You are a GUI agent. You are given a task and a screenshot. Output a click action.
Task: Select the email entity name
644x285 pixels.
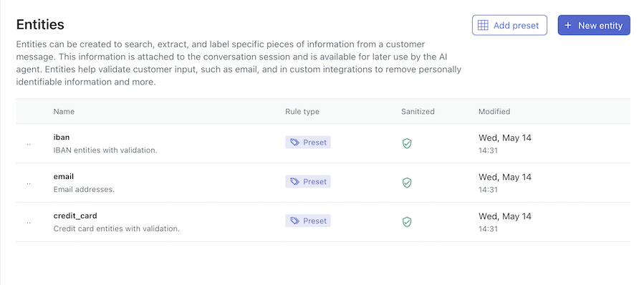(64, 177)
